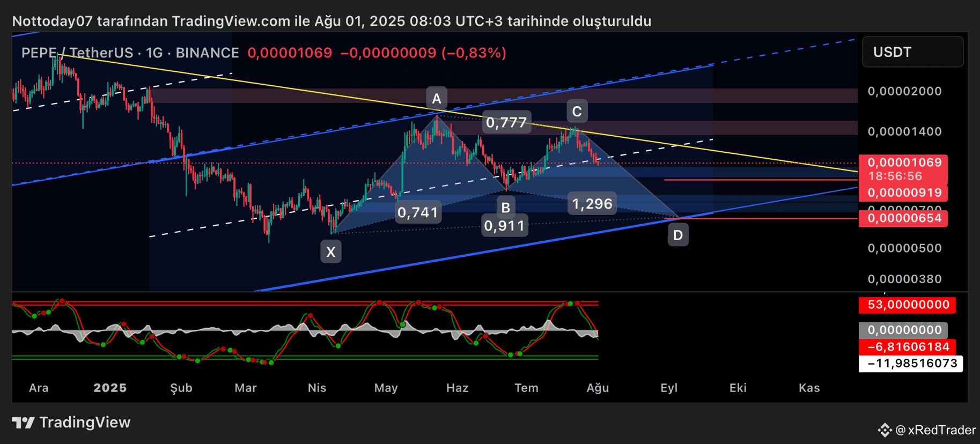Select harmonic pattern point X label
The height and width of the screenshot is (444, 980).
(x=331, y=251)
